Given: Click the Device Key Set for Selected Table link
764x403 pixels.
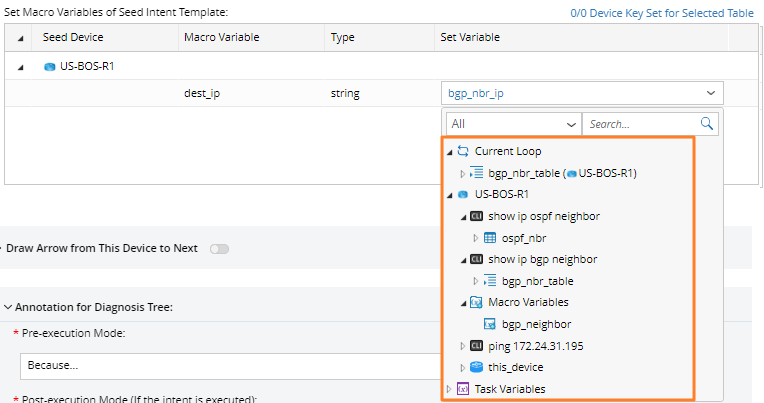Looking at the screenshot, I should pos(677,12).
